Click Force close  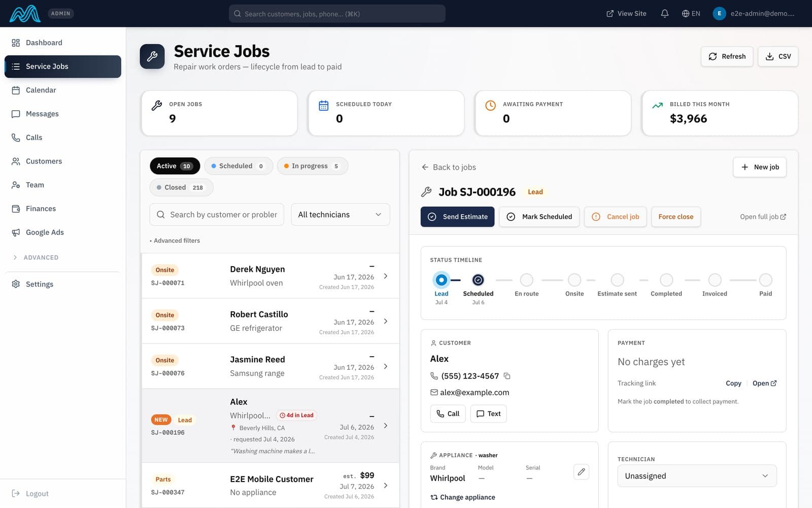pos(675,216)
